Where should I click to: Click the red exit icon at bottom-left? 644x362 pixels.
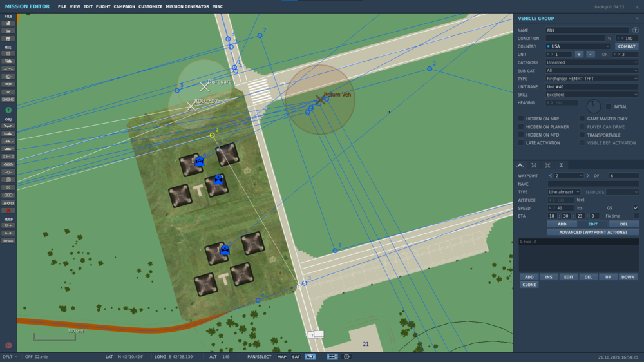click(x=8, y=345)
